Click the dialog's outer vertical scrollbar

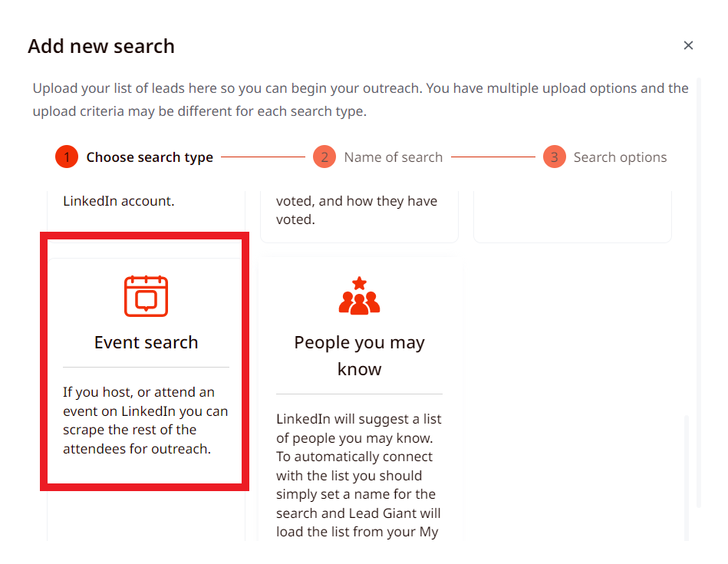pos(699,292)
